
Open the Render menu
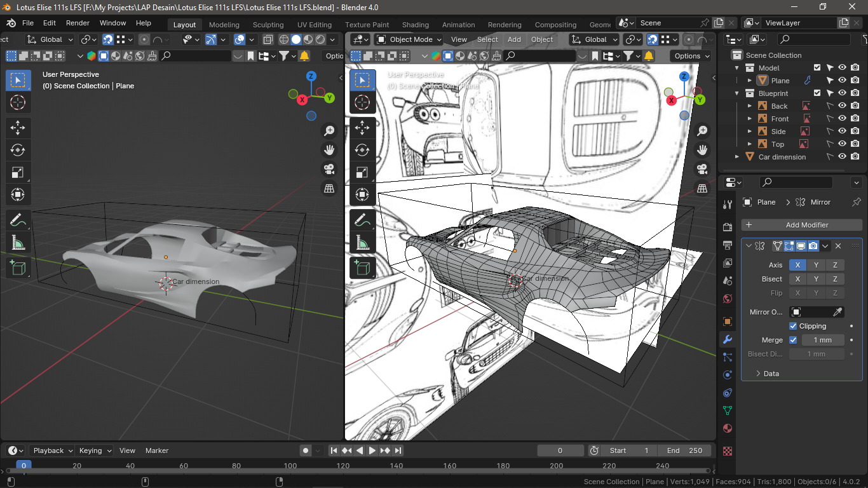tap(78, 23)
